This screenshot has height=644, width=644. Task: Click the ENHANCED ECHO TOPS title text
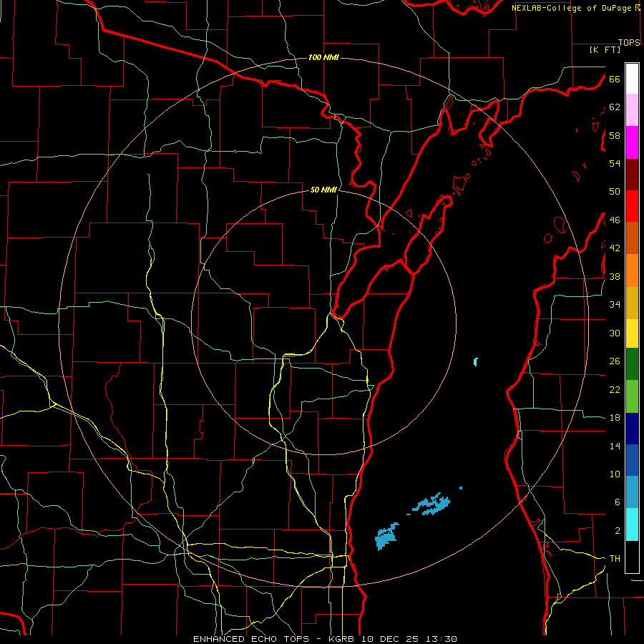click(251, 639)
